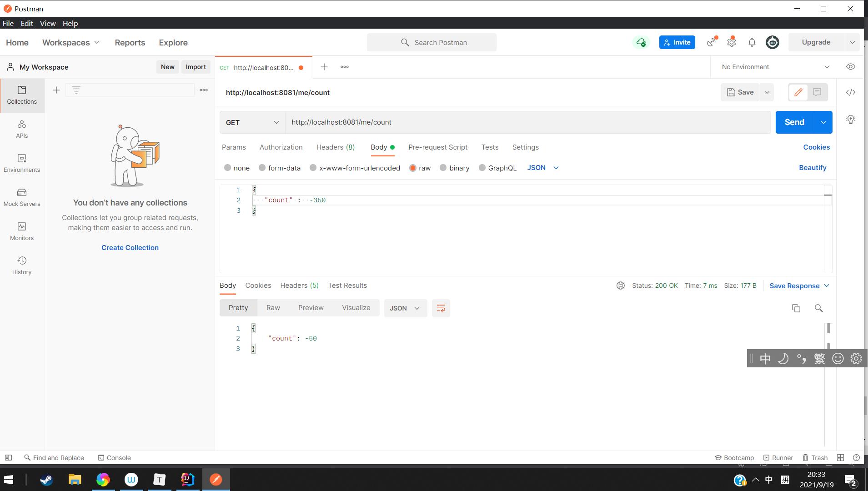Open the Environments sidebar section

pos(22,164)
